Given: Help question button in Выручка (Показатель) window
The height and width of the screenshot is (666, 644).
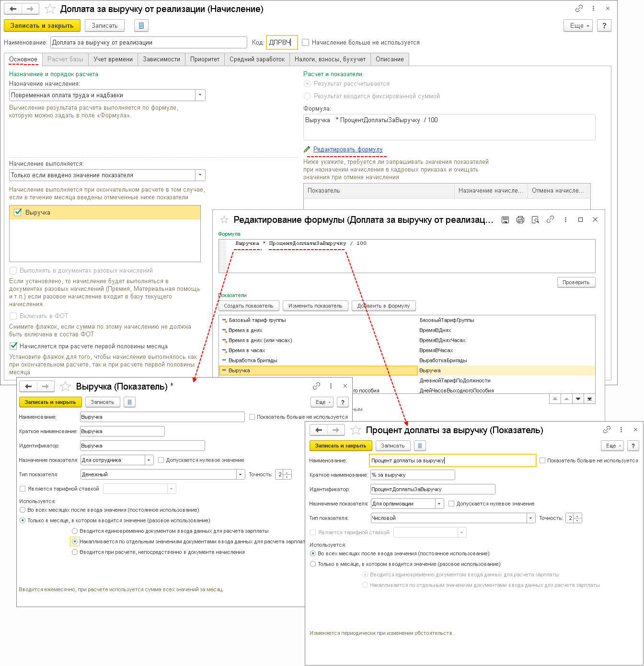Looking at the screenshot, I should coord(343,402).
